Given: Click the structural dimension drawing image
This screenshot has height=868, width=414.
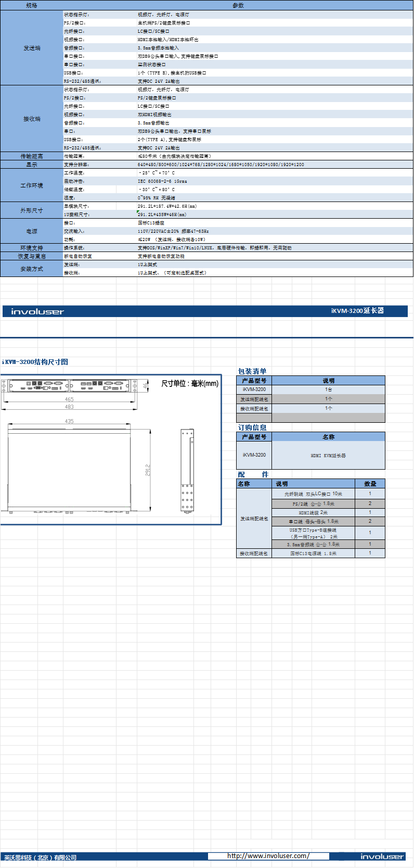Looking at the screenshot, I should 111,449.
